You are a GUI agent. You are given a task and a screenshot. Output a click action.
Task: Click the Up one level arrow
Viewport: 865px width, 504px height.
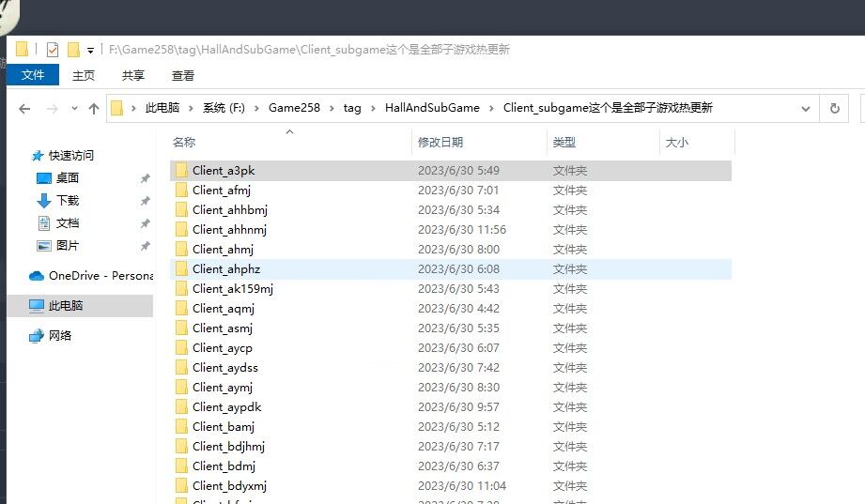(93, 109)
